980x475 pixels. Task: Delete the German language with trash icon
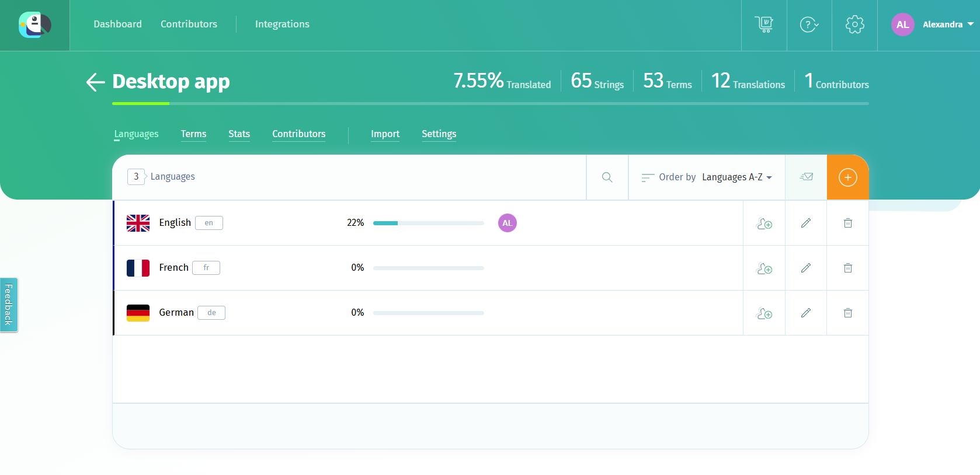coord(847,313)
